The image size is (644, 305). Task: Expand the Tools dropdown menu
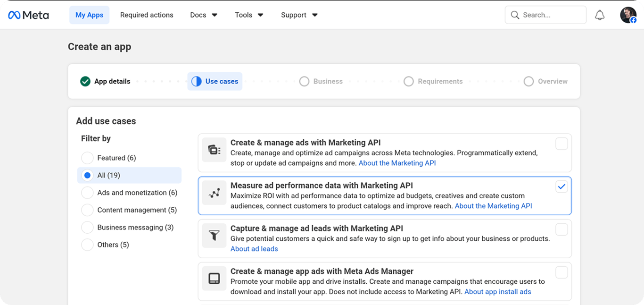coord(249,15)
